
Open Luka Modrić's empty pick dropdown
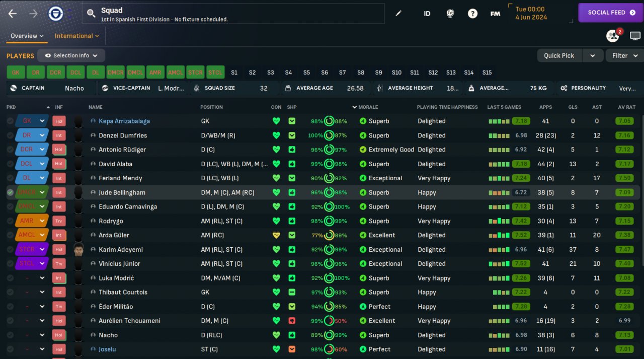[42, 278]
